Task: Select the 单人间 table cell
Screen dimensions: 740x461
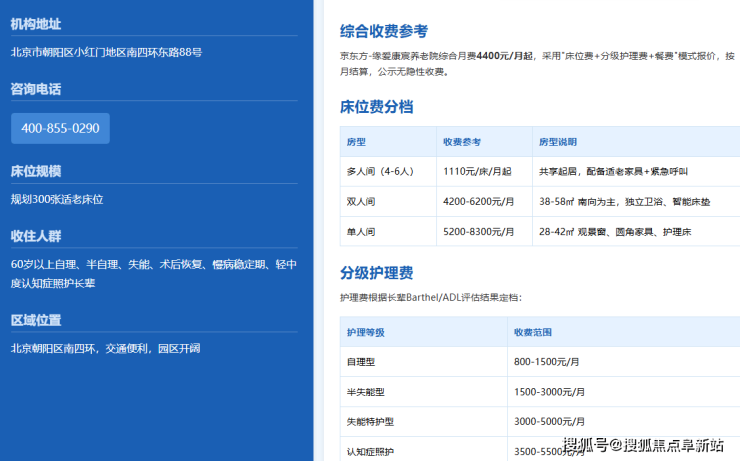Action: 388,232
